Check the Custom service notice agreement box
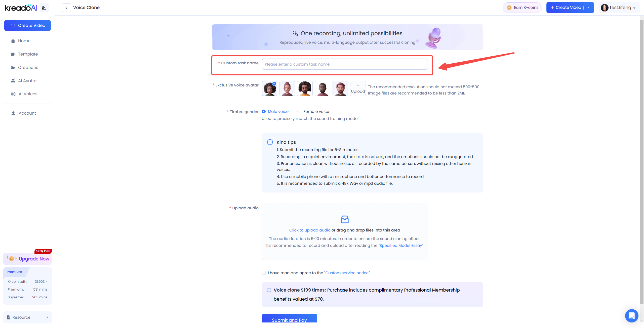Viewport: 644px width, 328px height. [264, 273]
